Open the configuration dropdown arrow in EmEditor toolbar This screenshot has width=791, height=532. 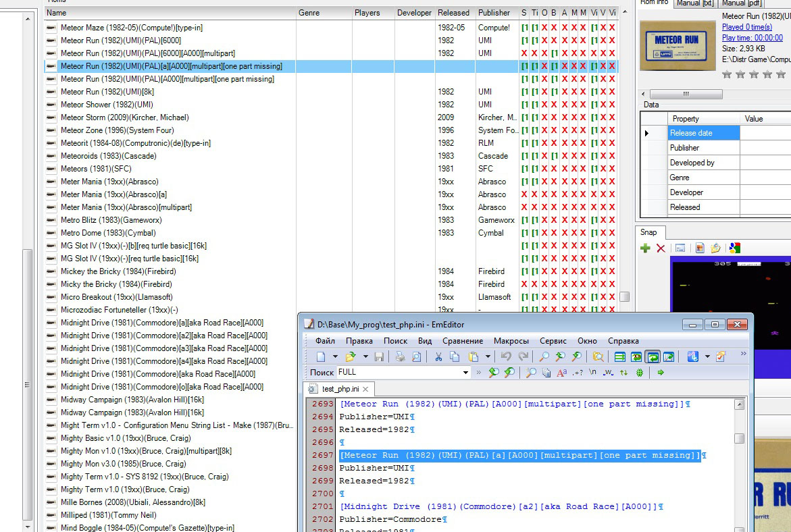[x=707, y=357]
